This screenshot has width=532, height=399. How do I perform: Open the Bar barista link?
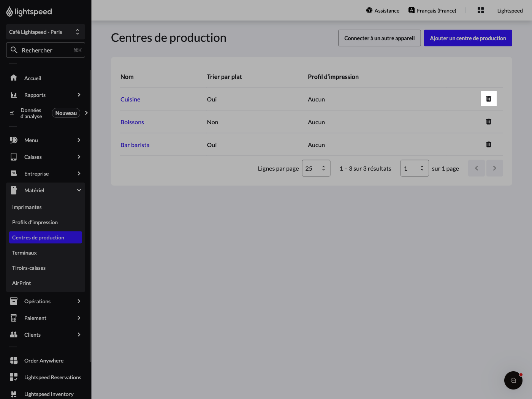click(135, 145)
